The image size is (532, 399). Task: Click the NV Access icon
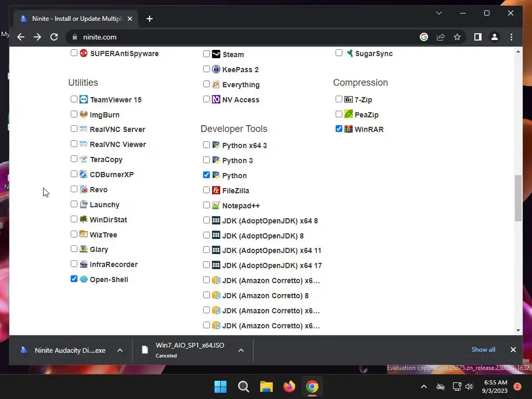click(x=216, y=99)
